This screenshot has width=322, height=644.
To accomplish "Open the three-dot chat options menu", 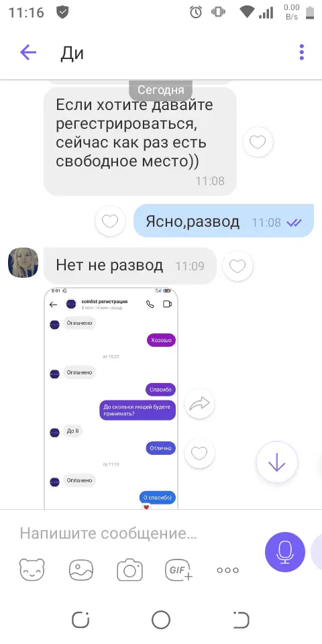I will (302, 52).
